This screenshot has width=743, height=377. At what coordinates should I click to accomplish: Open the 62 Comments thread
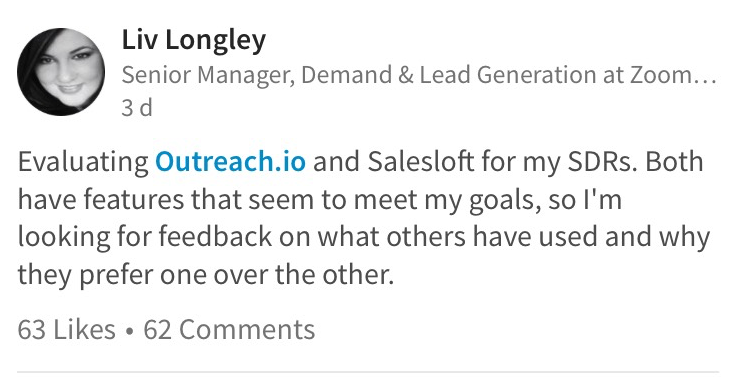[x=229, y=329]
